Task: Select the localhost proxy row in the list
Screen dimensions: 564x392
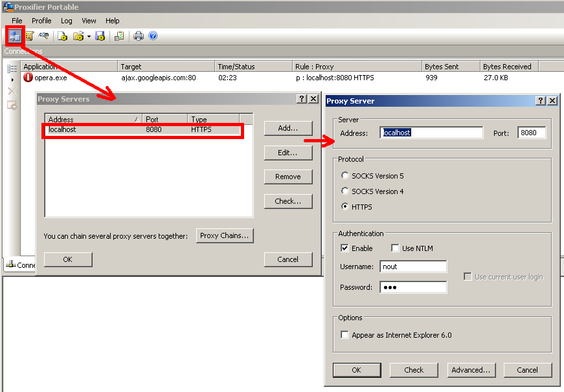Action: [x=143, y=129]
